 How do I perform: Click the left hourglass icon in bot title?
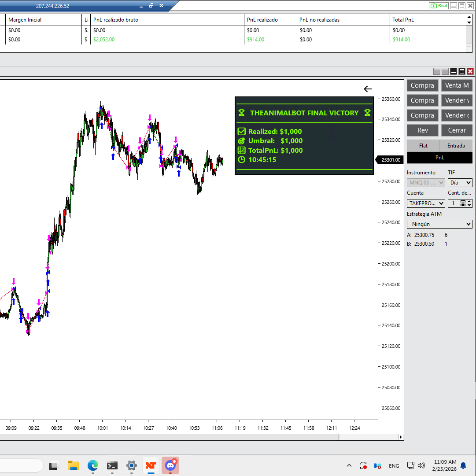point(242,113)
